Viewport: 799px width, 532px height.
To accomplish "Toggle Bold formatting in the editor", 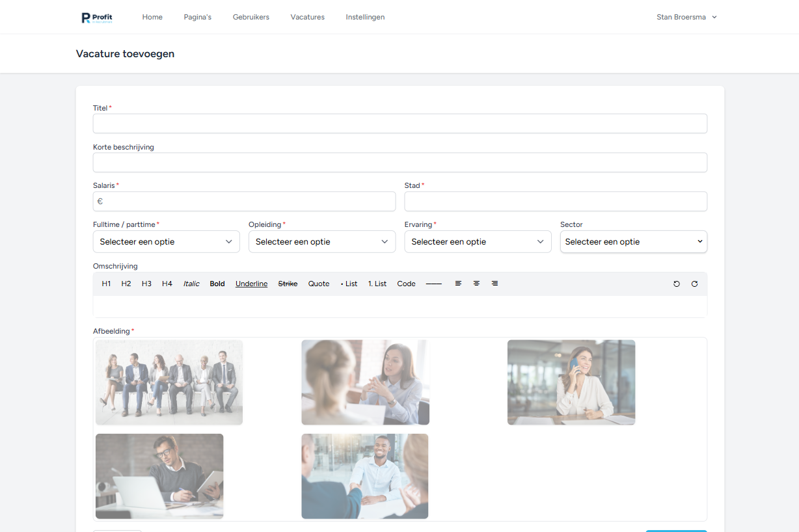I will [x=217, y=284].
